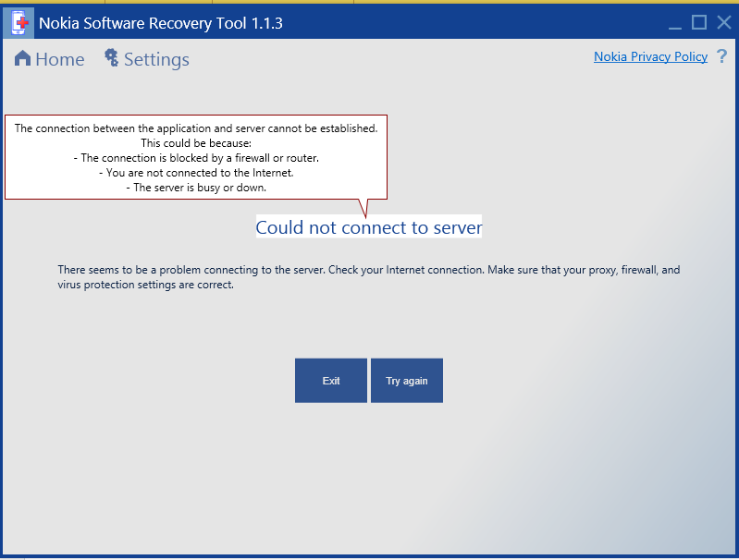This screenshot has height=560, width=739.
Task: Click the Settings gear icon
Action: [x=112, y=58]
